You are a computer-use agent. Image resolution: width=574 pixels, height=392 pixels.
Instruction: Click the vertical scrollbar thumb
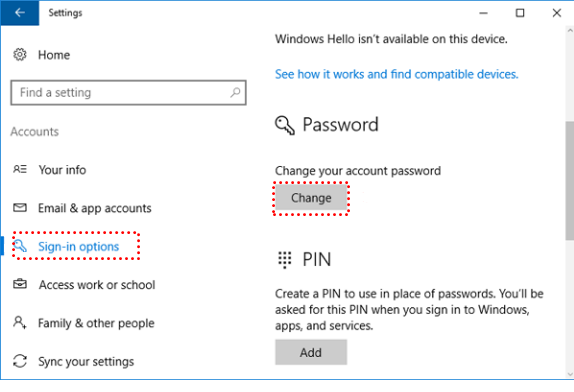(x=569, y=181)
